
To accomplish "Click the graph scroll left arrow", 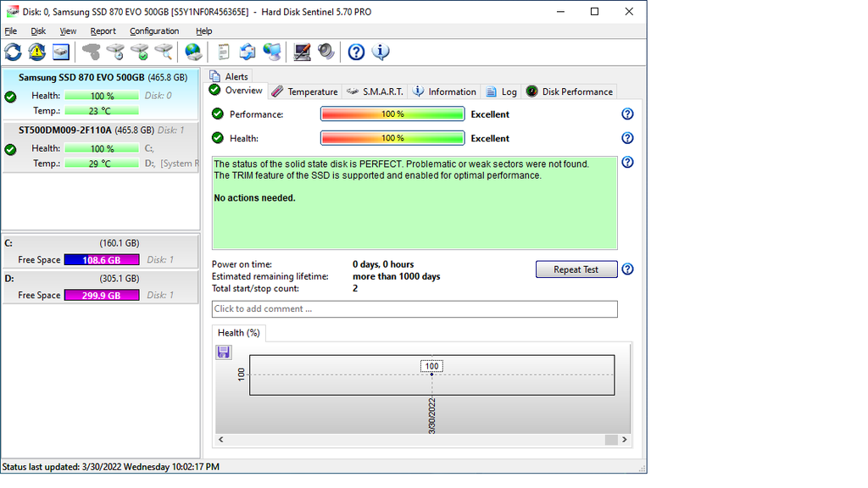I will click(221, 440).
